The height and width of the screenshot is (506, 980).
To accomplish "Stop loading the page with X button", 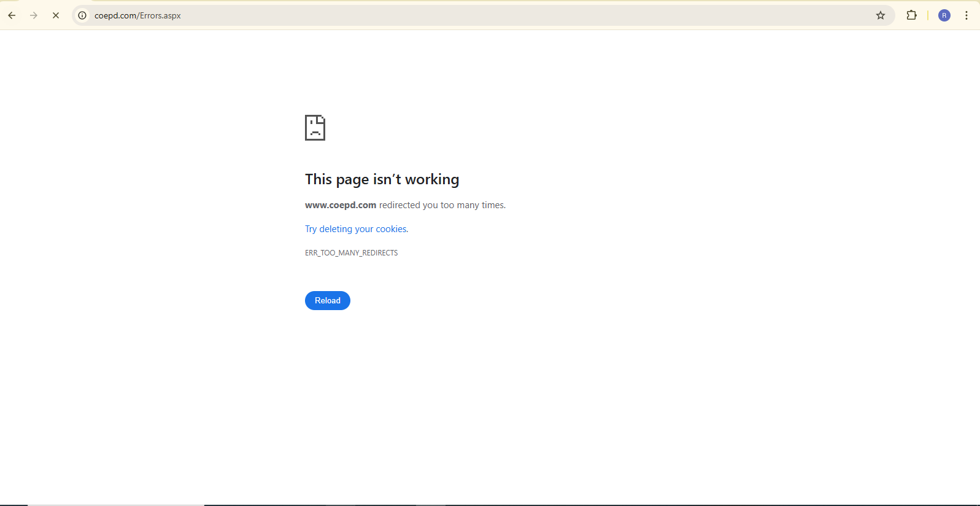I will pyautogui.click(x=56, y=15).
